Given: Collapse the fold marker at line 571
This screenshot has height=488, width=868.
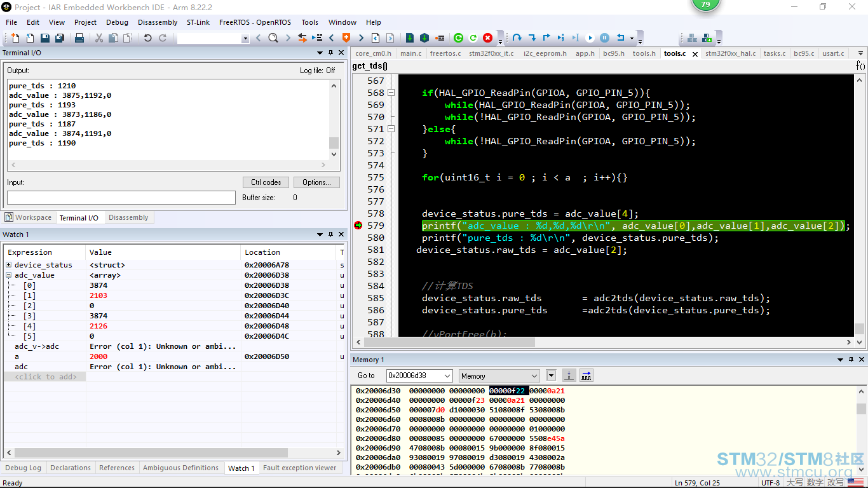Looking at the screenshot, I should pyautogui.click(x=391, y=129).
